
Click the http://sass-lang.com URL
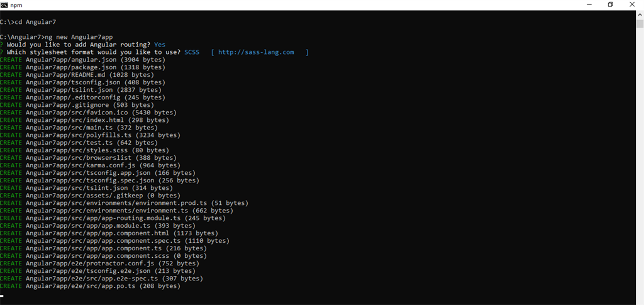point(256,52)
